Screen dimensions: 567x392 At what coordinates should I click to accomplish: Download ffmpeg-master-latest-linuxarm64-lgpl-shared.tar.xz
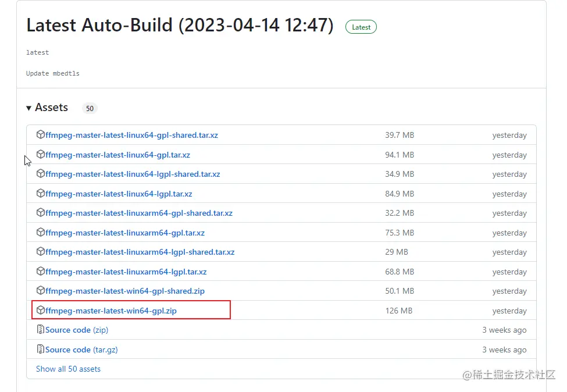[140, 252]
